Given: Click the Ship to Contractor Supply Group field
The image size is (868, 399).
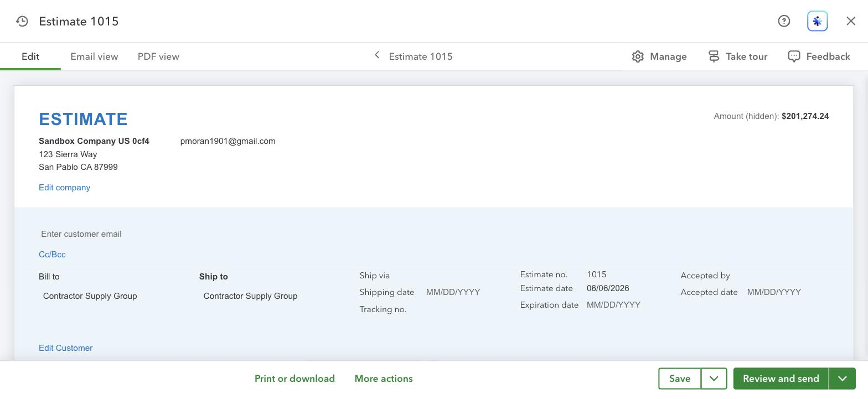Looking at the screenshot, I should pos(250,296).
